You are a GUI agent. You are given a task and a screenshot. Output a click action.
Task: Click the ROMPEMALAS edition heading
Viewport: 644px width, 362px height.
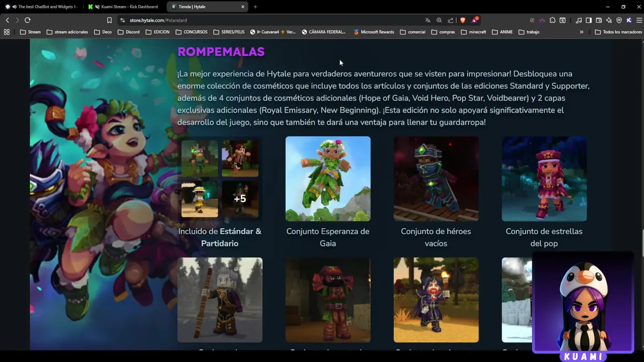[221, 51]
